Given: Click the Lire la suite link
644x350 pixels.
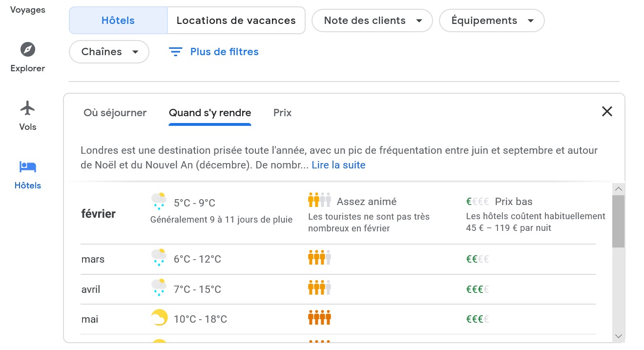Looking at the screenshot, I should click(338, 165).
